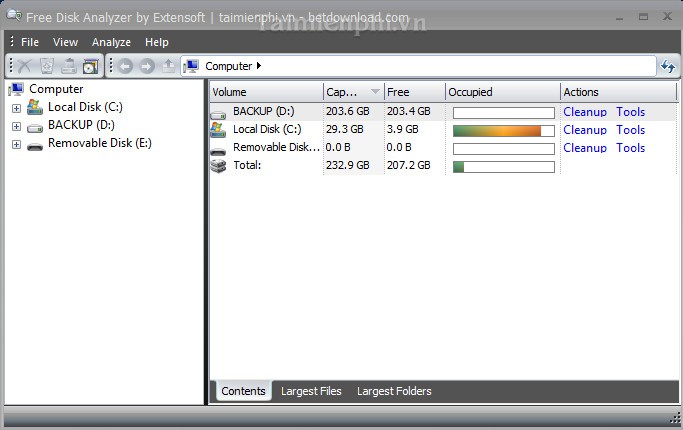The image size is (683, 430).
Task: Sort by the Free column header
Action: 414,92
